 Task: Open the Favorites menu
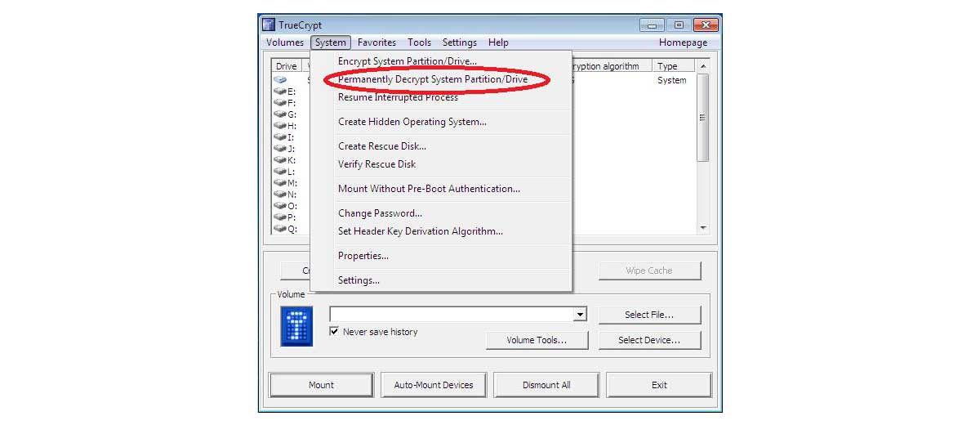coord(376,42)
